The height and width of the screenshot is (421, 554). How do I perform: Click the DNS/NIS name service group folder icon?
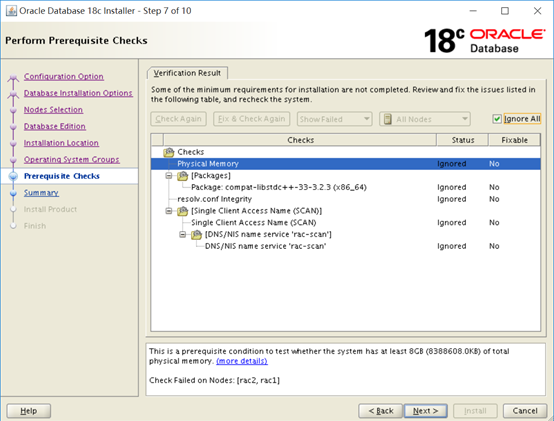click(196, 235)
